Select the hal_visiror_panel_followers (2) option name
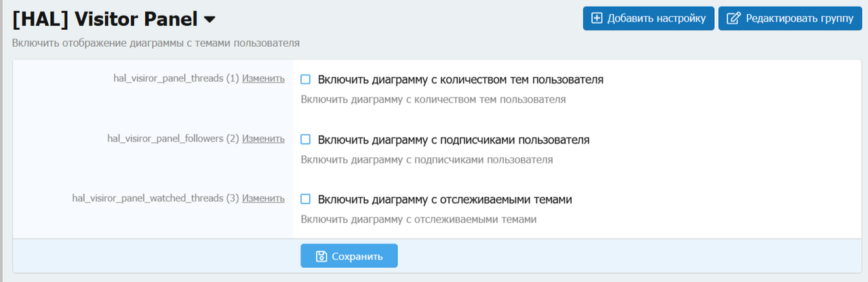This screenshot has height=282, width=868. [x=173, y=138]
